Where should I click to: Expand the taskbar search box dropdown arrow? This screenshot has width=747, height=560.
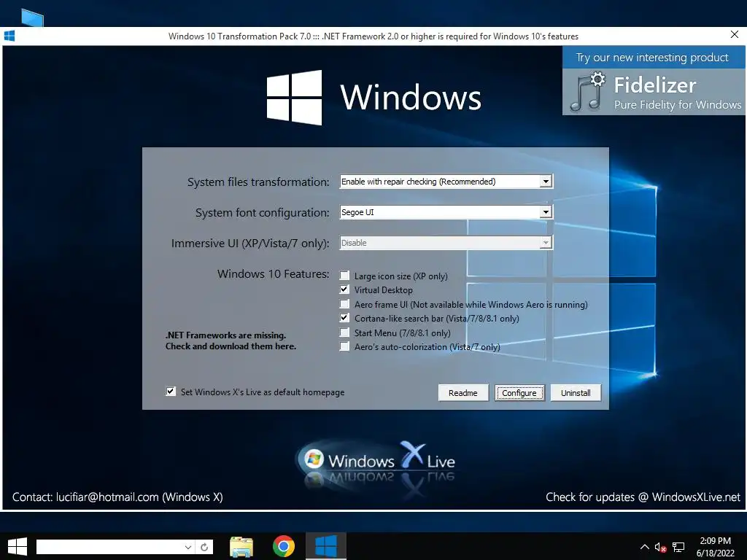[x=188, y=547]
